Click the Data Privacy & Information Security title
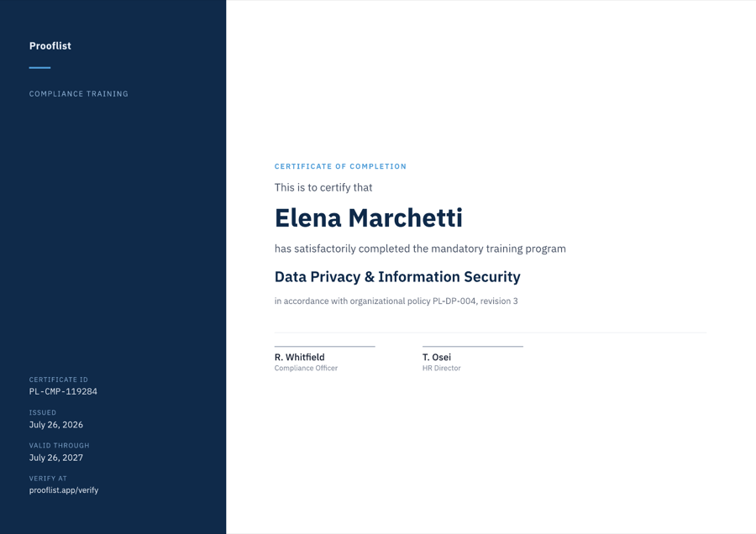This screenshot has width=756, height=534. tap(397, 276)
